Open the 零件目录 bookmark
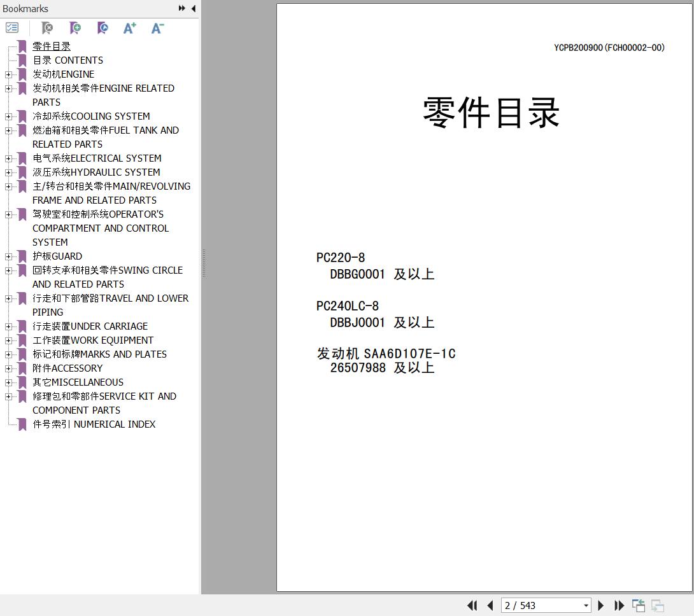Screen dimensions: 694x616 (x=52, y=46)
